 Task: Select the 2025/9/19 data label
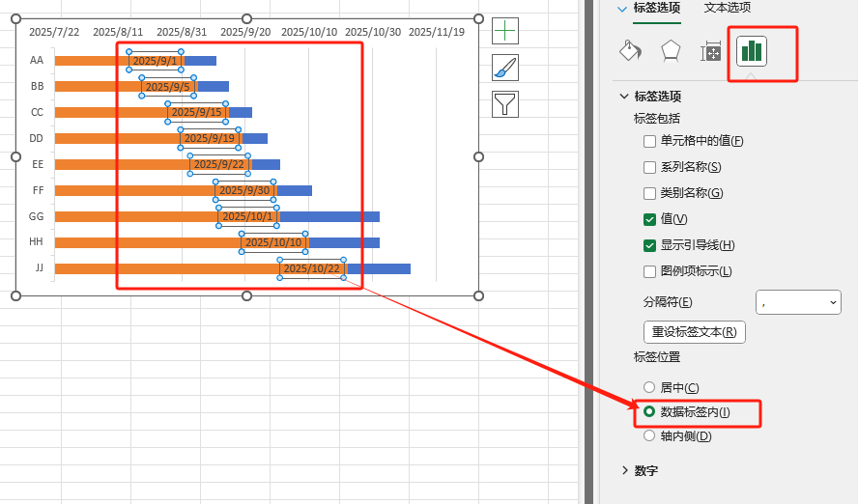coord(210,138)
